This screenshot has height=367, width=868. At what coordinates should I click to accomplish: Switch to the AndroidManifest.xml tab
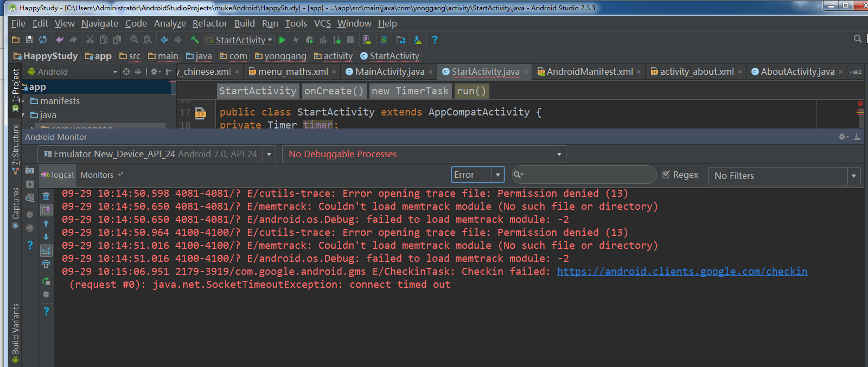[589, 72]
